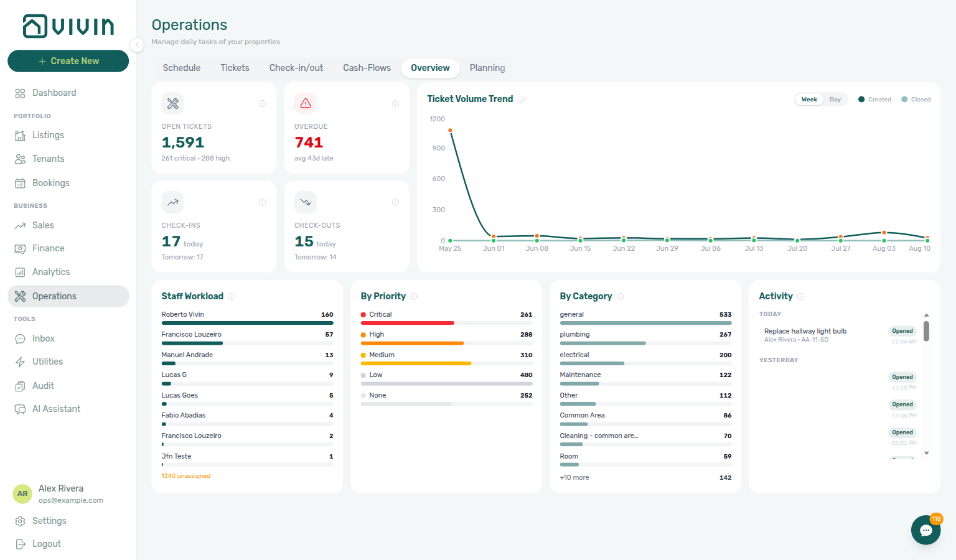This screenshot has width=956, height=560.
Task: Click the May 25 peak data point
Action: click(x=450, y=130)
